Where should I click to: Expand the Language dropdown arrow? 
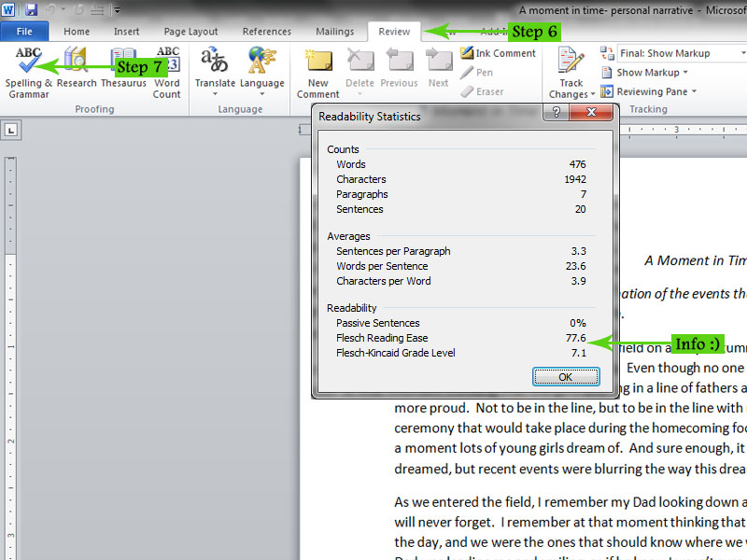[262, 94]
